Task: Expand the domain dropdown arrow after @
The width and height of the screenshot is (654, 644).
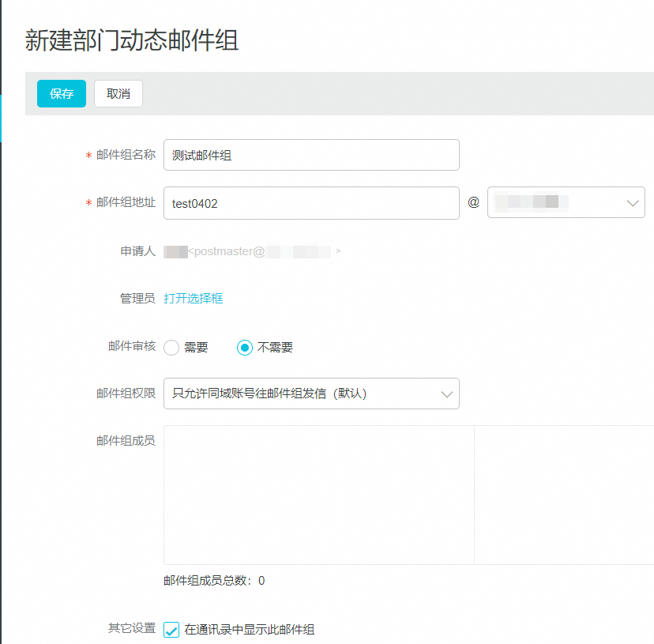Action: tap(632, 203)
